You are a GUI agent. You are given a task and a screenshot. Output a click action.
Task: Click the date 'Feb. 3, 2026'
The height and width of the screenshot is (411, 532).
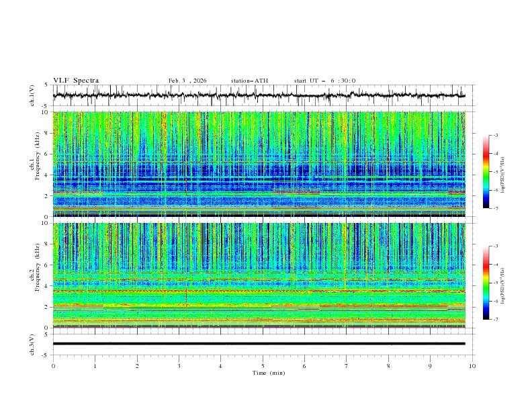point(187,81)
